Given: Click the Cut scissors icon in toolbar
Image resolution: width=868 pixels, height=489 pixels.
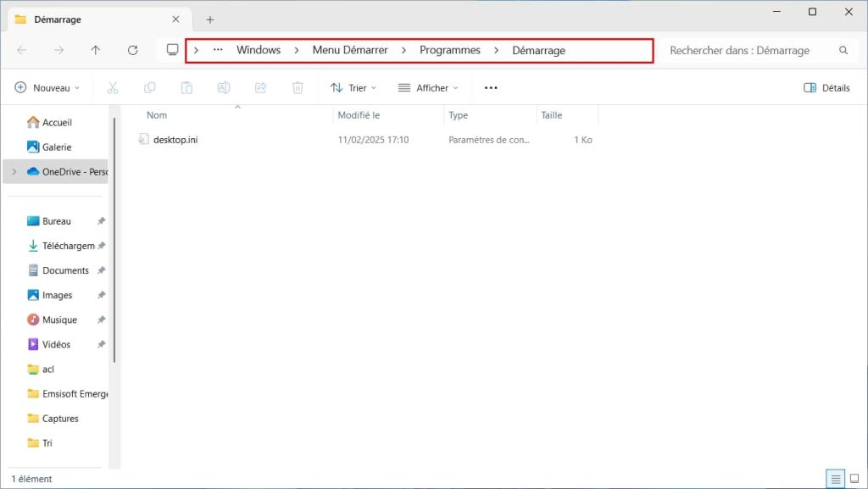Looking at the screenshot, I should tap(113, 87).
